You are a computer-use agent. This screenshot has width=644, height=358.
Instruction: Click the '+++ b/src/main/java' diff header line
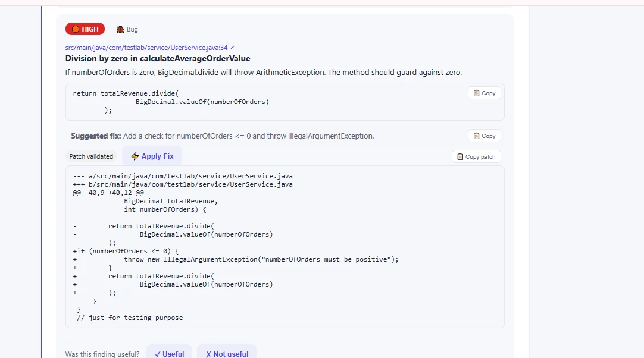point(183,184)
